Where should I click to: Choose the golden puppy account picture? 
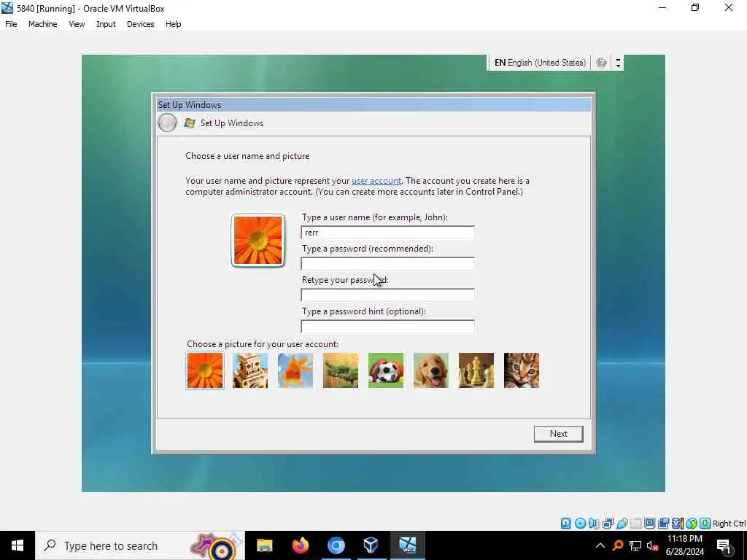click(x=431, y=370)
